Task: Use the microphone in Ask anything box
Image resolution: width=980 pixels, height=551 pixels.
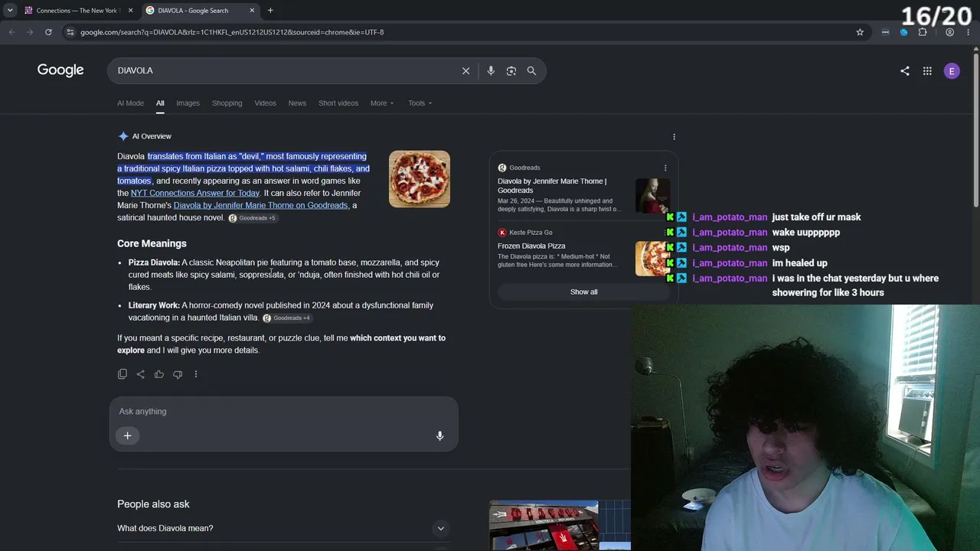Action: coord(439,435)
